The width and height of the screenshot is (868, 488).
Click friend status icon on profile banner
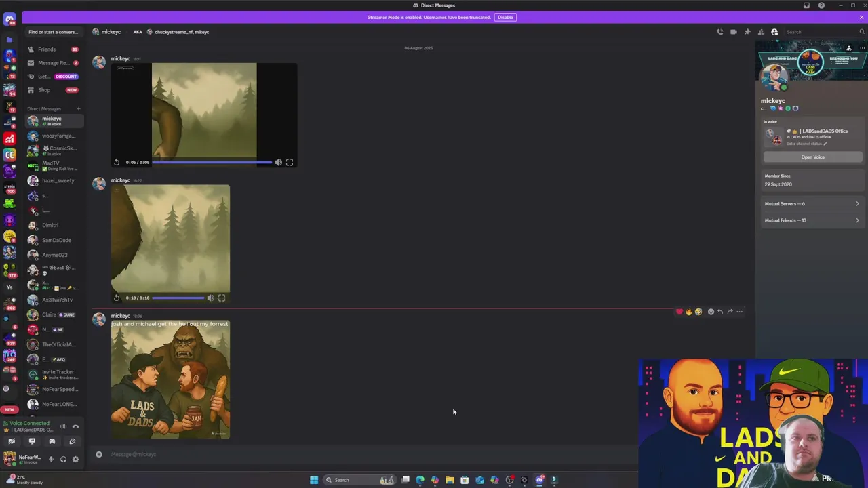tap(848, 48)
